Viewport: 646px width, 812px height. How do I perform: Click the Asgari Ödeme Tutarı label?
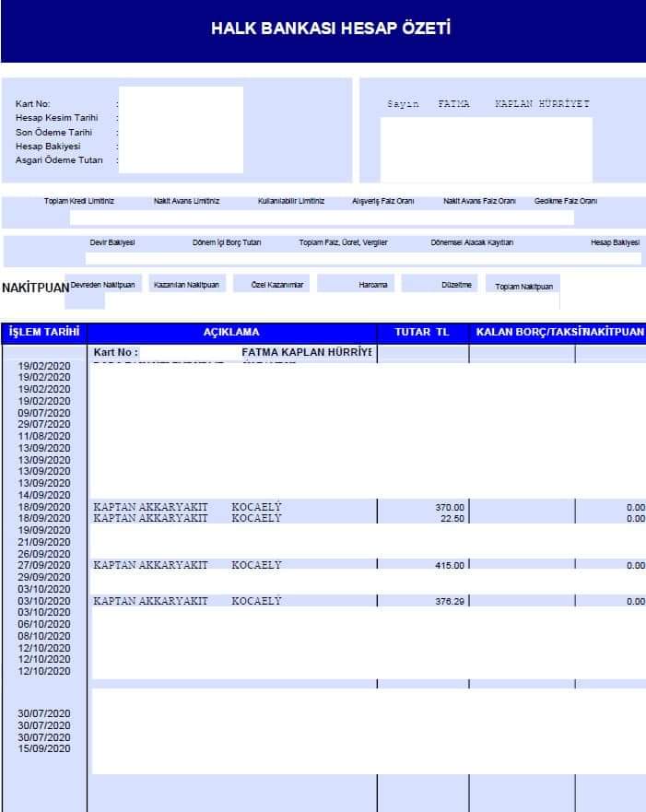click(x=59, y=160)
